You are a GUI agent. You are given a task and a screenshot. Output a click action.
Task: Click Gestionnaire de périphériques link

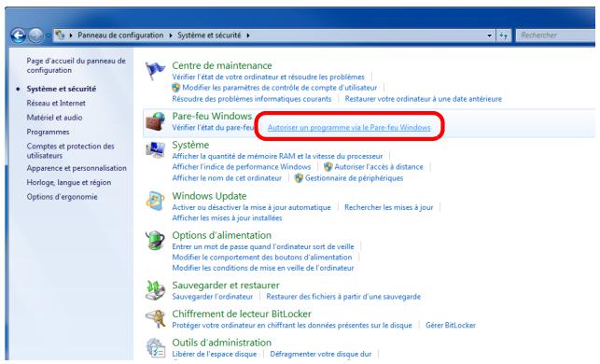[354, 178]
